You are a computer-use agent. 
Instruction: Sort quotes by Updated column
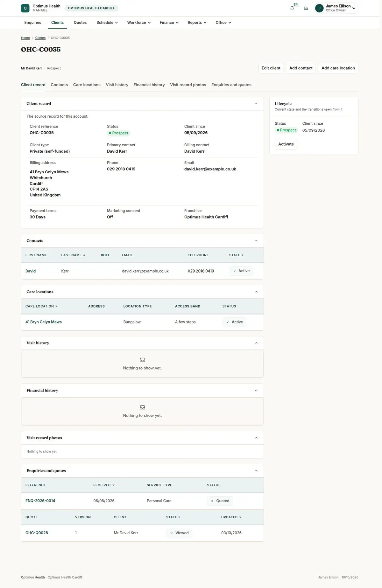click(x=231, y=517)
